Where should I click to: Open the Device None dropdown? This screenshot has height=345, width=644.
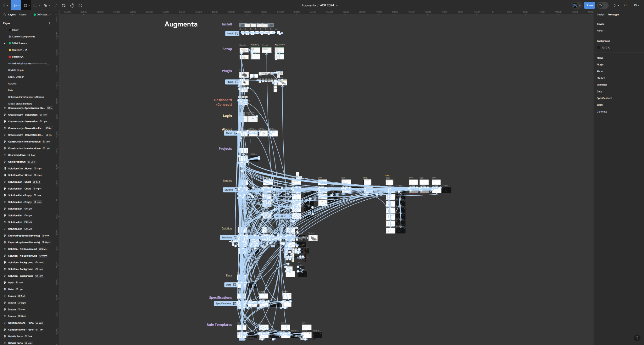point(601,31)
